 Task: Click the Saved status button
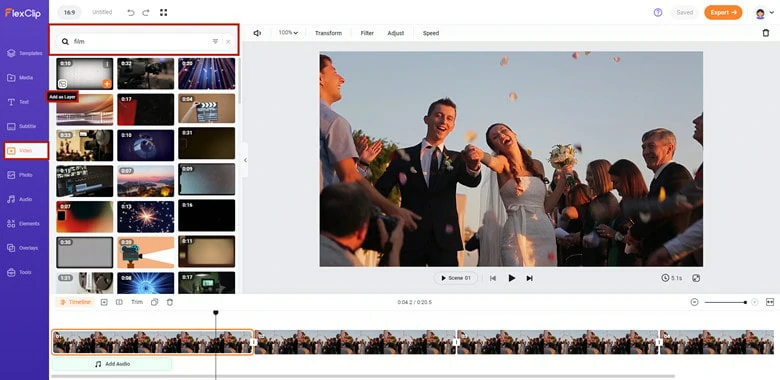click(x=684, y=12)
